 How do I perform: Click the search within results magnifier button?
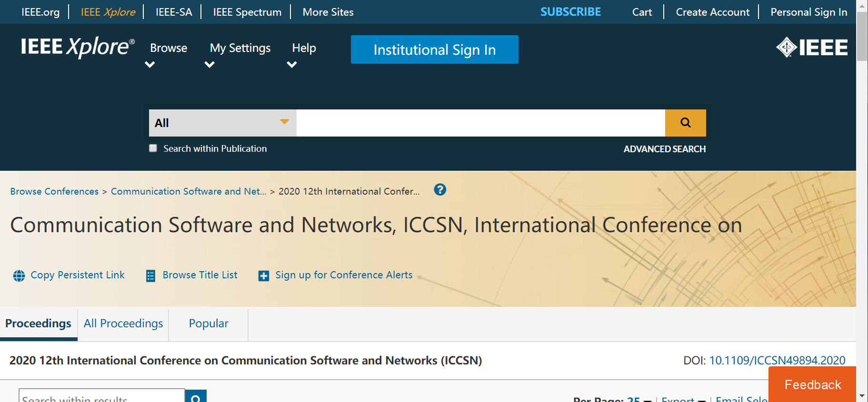[196, 396]
